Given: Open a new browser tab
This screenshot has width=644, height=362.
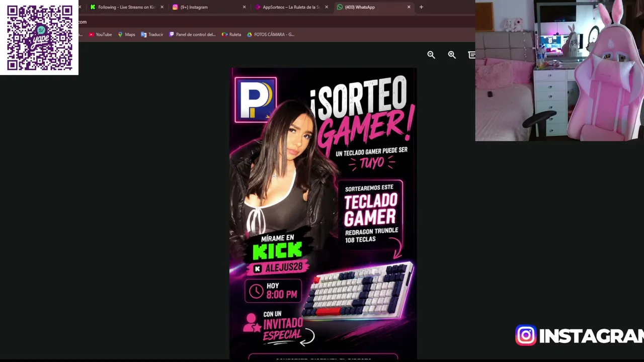Looking at the screenshot, I should [x=421, y=7].
